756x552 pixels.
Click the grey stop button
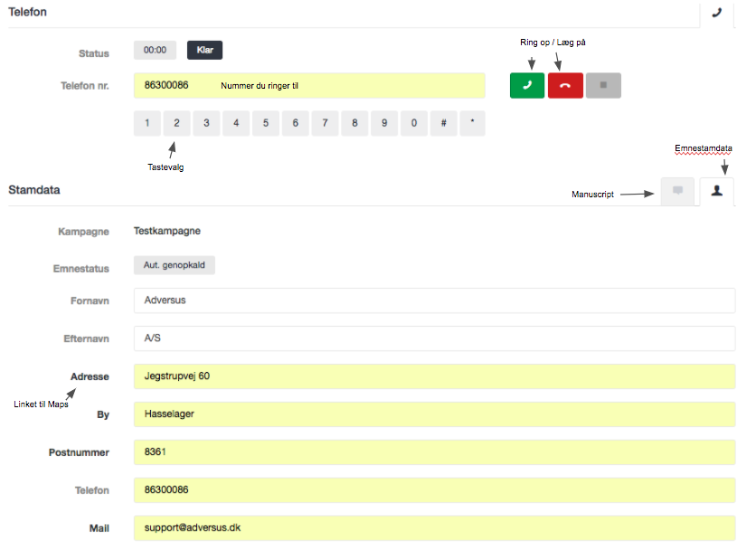603,85
